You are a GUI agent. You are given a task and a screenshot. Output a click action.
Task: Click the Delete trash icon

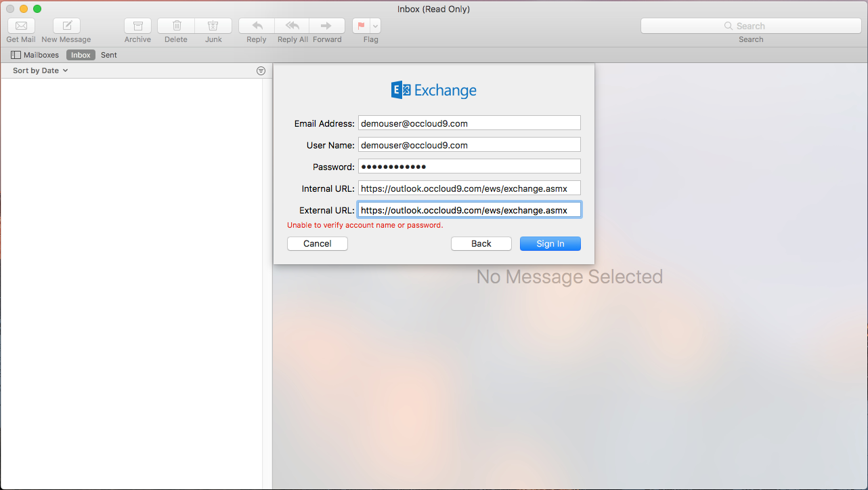[176, 26]
